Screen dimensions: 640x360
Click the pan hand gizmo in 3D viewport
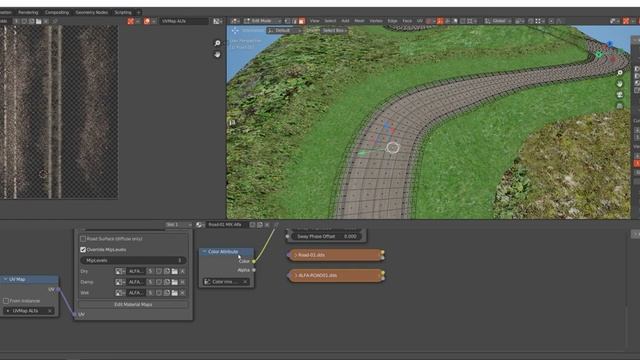(x=620, y=84)
